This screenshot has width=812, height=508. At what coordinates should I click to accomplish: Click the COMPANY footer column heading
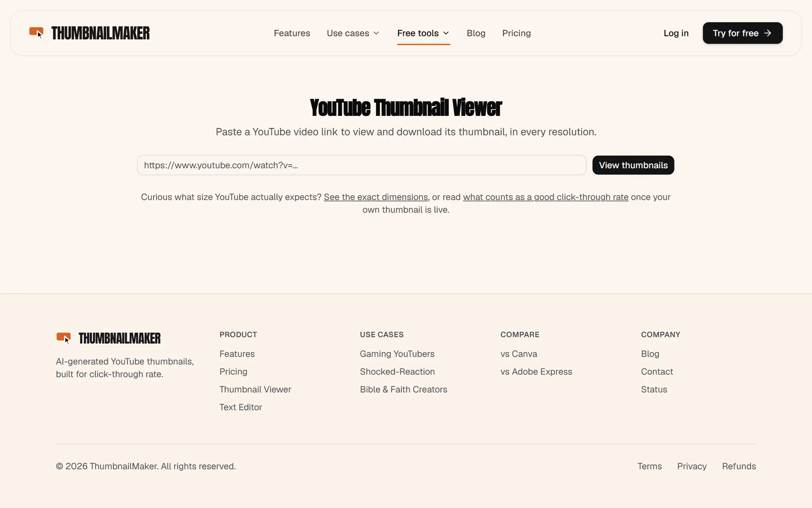tap(661, 335)
